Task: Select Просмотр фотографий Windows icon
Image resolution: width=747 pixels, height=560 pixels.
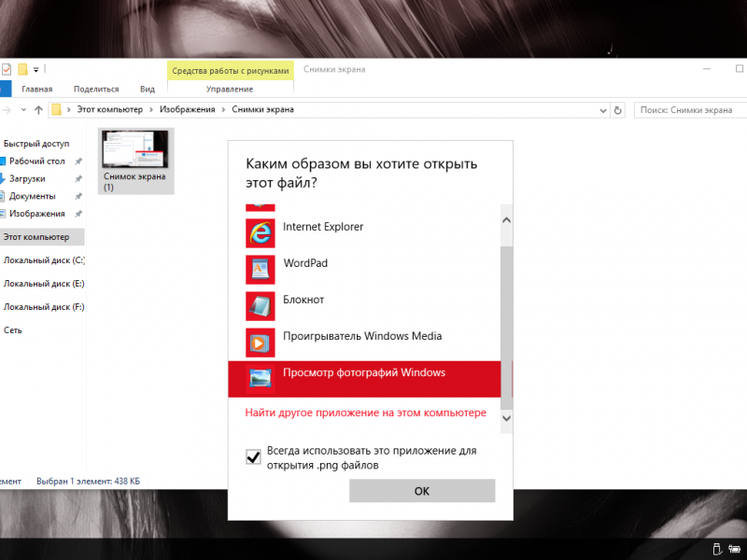Action: tap(261, 379)
